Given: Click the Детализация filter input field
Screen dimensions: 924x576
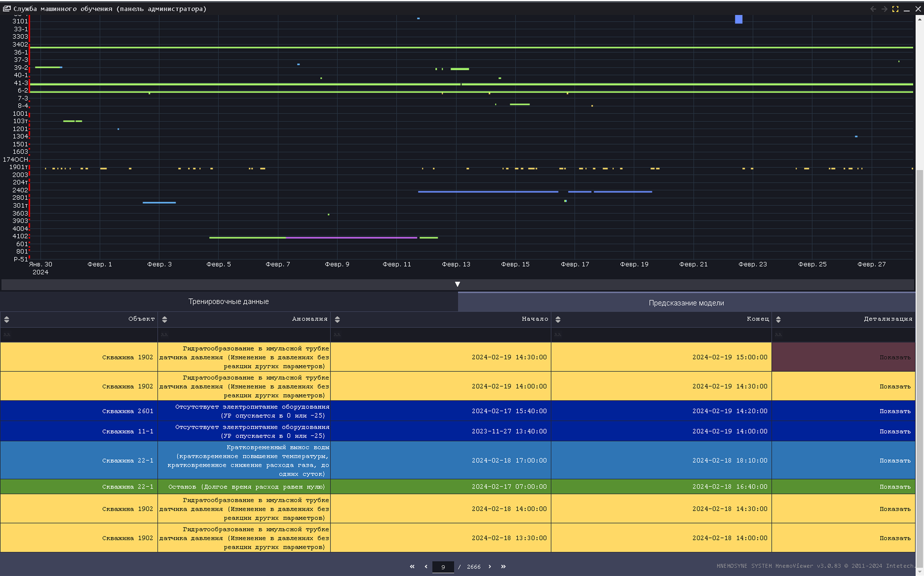Looking at the screenshot, I should coord(843,335).
